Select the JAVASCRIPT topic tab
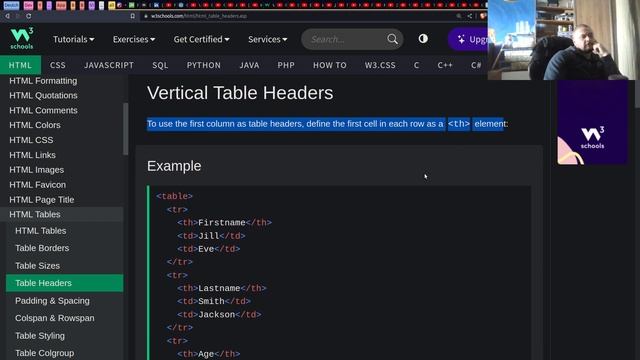 click(x=109, y=65)
